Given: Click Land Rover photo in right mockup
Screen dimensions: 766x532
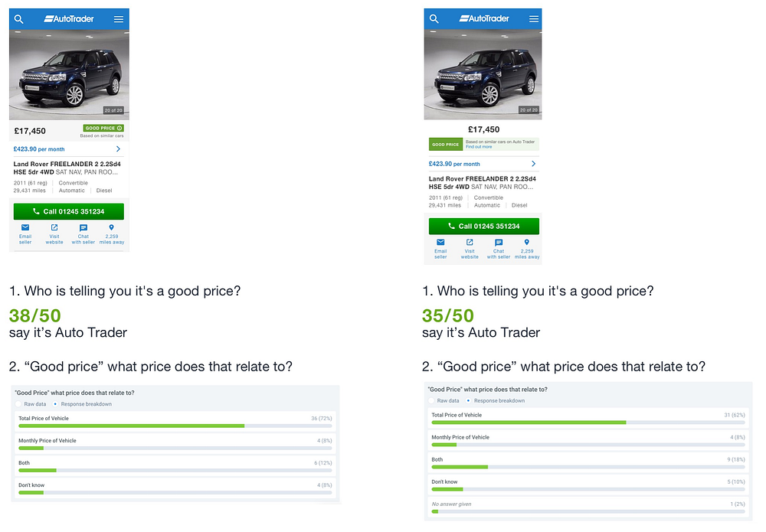Looking at the screenshot, I should click(483, 74).
